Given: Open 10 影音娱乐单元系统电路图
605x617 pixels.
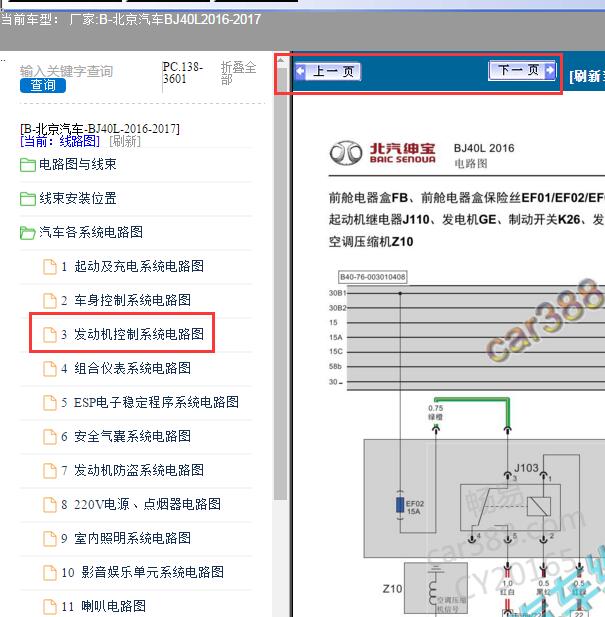Looking at the screenshot, I should coord(142,572).
